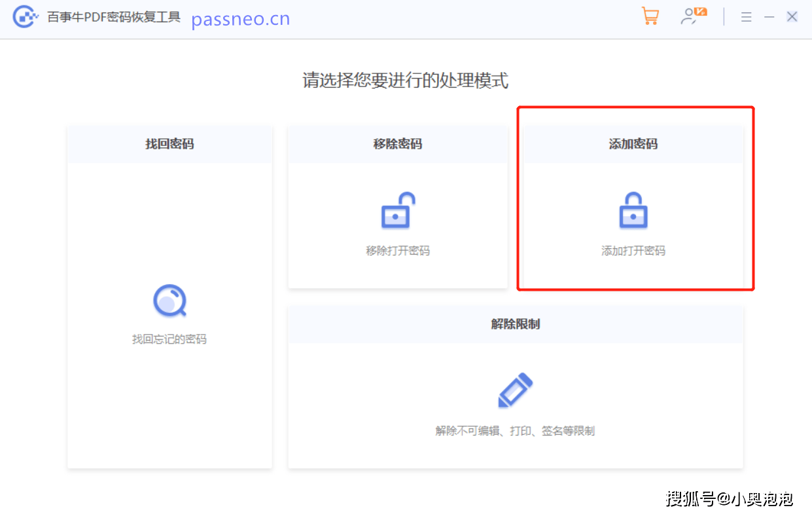Open the shopping cart purchase icon
The image size is (812, 516).
[x=650, y=16]
